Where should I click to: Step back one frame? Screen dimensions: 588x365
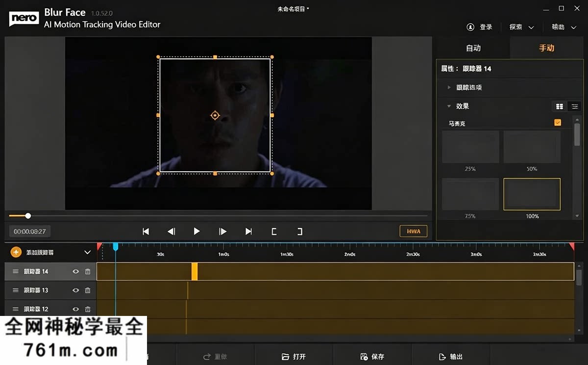click(x=171, y=231)
